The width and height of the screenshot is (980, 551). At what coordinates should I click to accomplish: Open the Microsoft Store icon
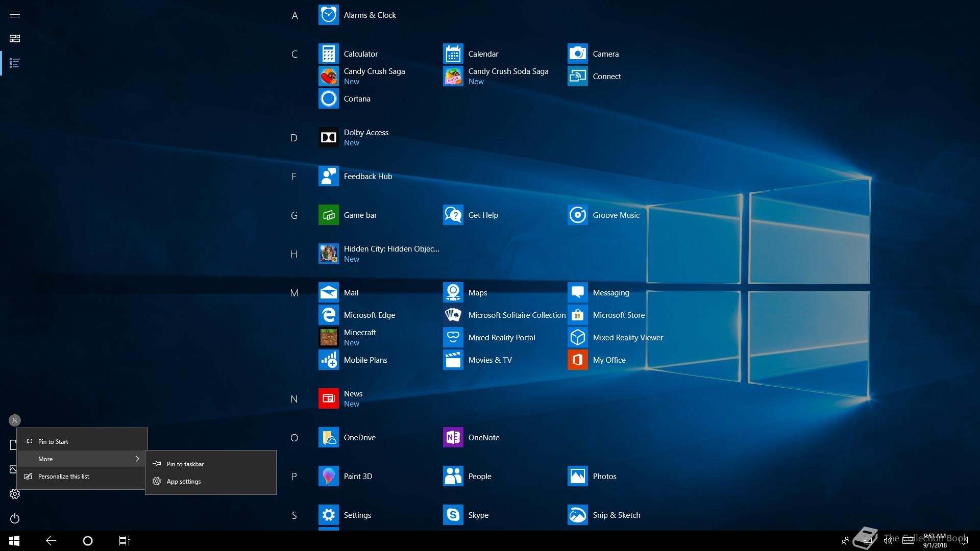click(577, 315)
